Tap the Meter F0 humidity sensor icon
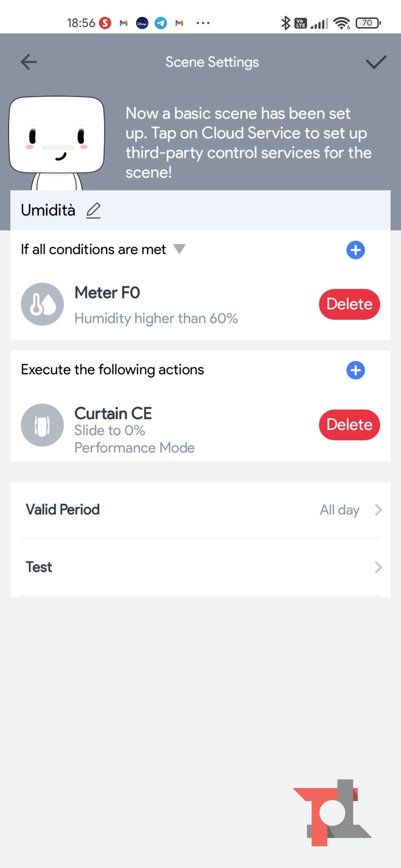The width and height of the screenshot is (401, 868). [42, 304]
